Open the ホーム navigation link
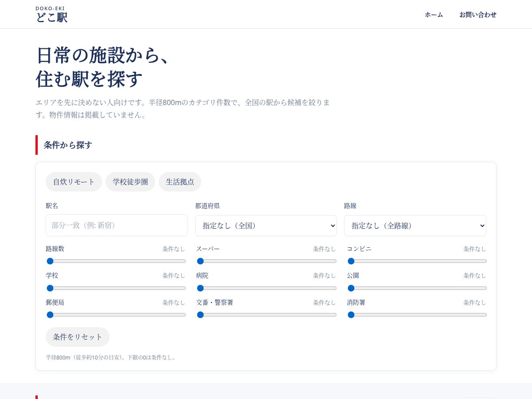 point(434,15)
